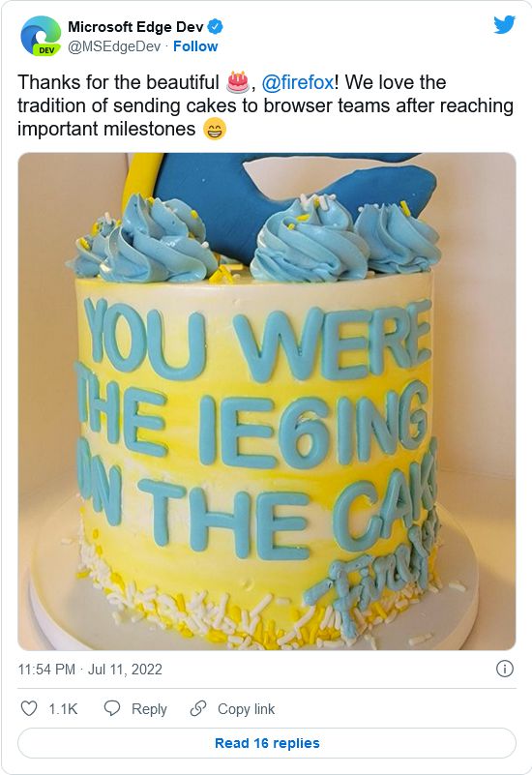Screen dimensions: 532x775
Task: Open the @MSEdgeDev handle link
Action: [114, 46]
